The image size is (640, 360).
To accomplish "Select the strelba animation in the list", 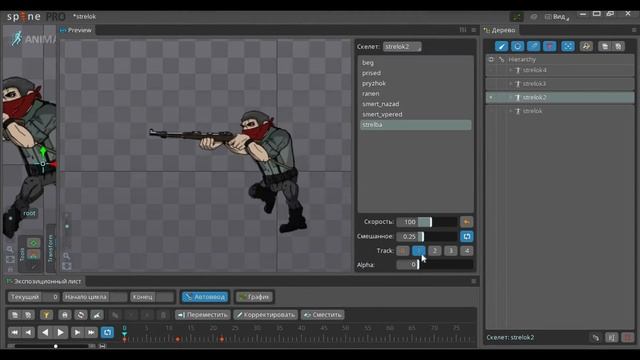I will [x=416, y=125].
